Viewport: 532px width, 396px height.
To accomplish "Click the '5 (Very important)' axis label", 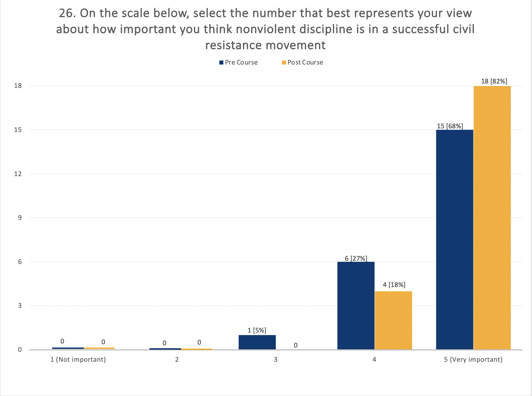I will click(x=473, y=360).
